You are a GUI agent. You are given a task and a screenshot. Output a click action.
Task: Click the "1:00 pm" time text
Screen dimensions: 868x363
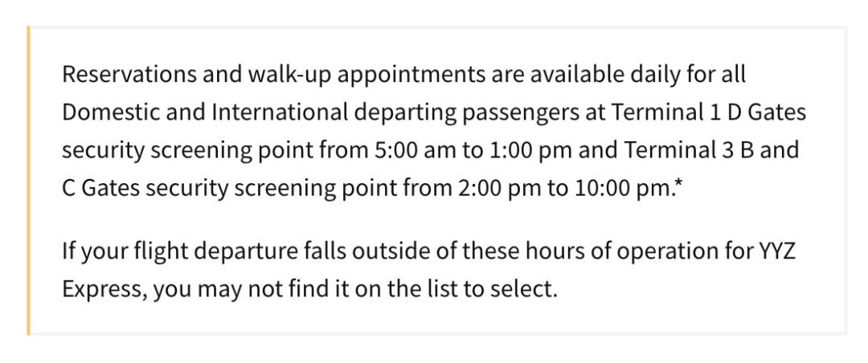(x=531, y=150)
